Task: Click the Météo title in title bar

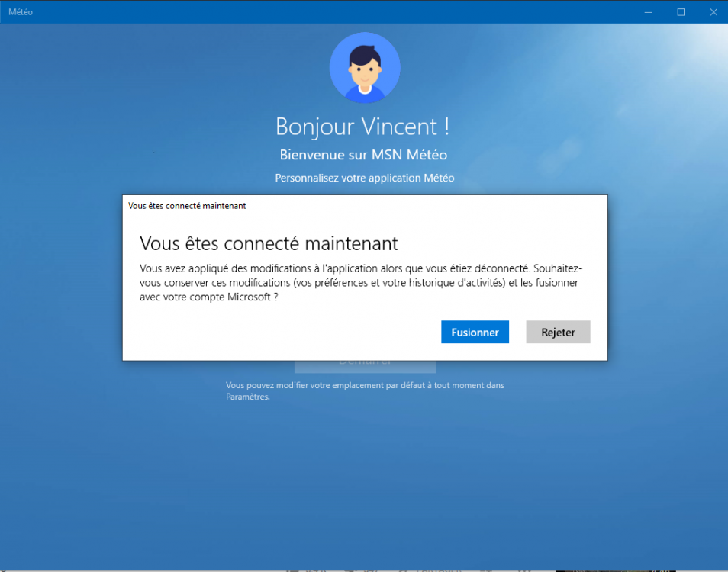Action: [21, 12]
